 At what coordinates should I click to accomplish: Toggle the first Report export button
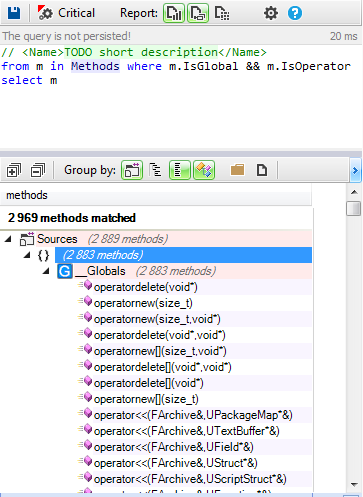(174, 13)
